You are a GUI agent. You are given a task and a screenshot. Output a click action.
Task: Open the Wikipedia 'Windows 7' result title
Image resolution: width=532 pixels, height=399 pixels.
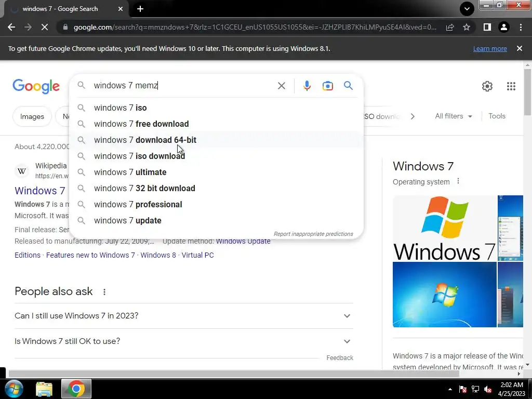(x=39, y=191)
